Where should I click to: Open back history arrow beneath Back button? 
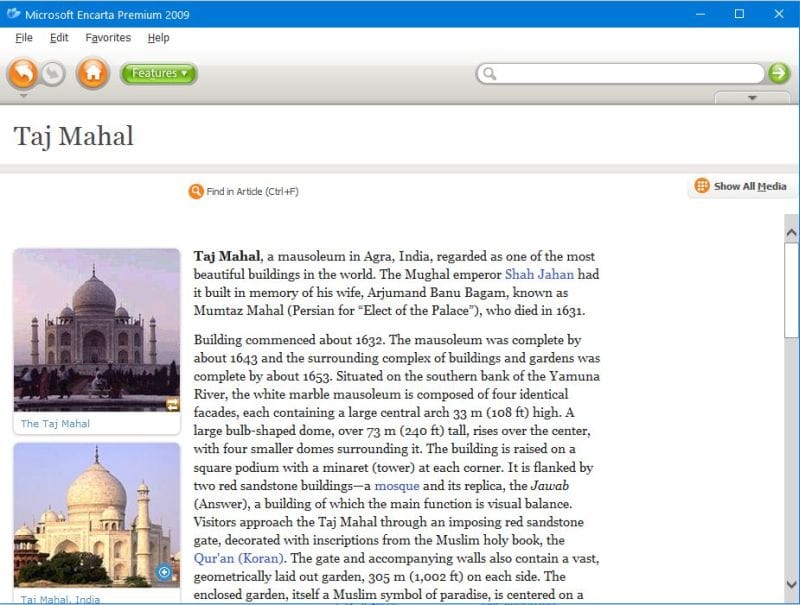click(x=23, y=96)
